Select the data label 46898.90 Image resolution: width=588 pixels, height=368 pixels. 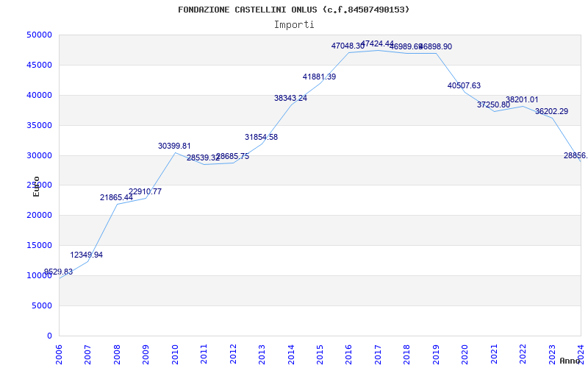436,46
